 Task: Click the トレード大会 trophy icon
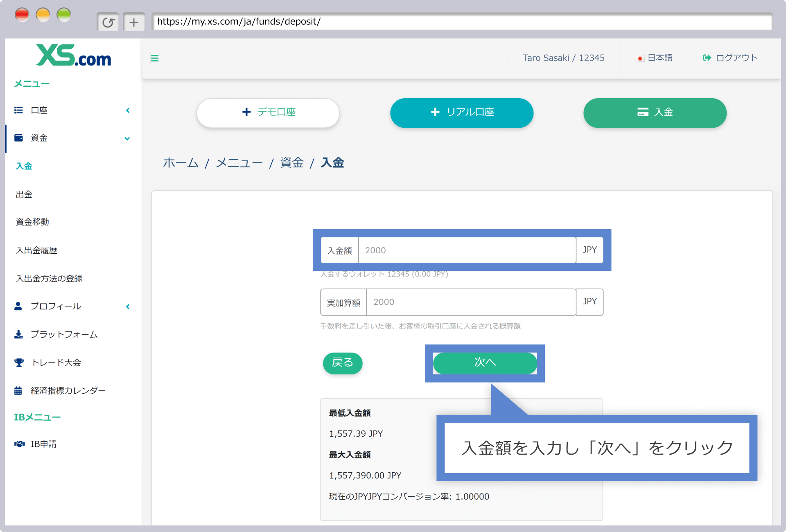coord(19,363)
